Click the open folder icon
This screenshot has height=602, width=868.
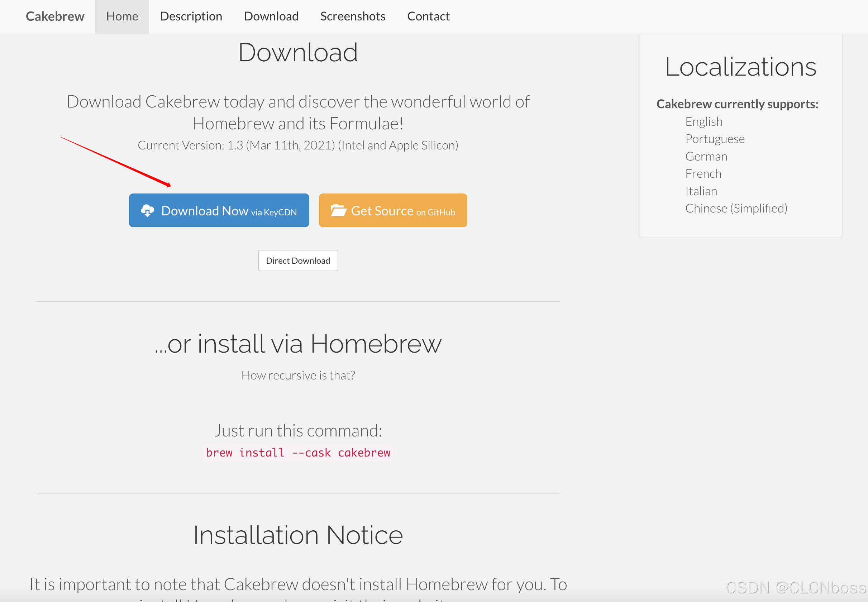point(338,210)
